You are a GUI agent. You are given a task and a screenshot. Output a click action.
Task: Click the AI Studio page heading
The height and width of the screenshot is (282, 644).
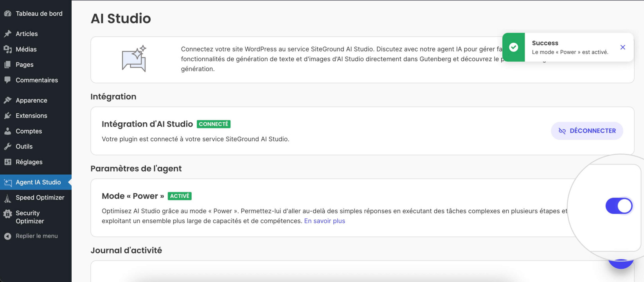121,18
